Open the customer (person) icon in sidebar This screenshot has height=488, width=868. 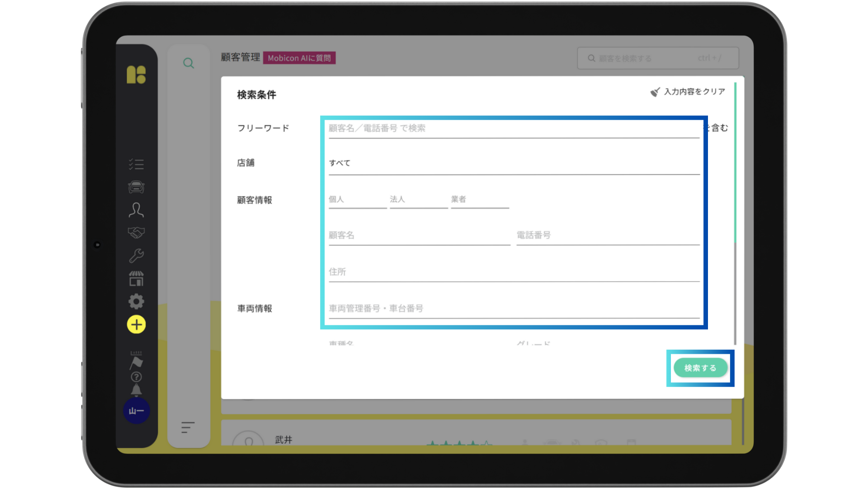point(137,210)
